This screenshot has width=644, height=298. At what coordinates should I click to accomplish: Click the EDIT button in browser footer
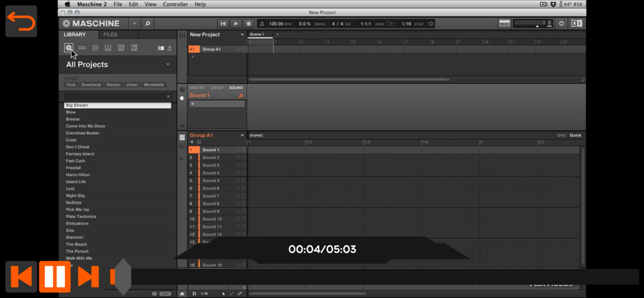click(x=165, y=294)
